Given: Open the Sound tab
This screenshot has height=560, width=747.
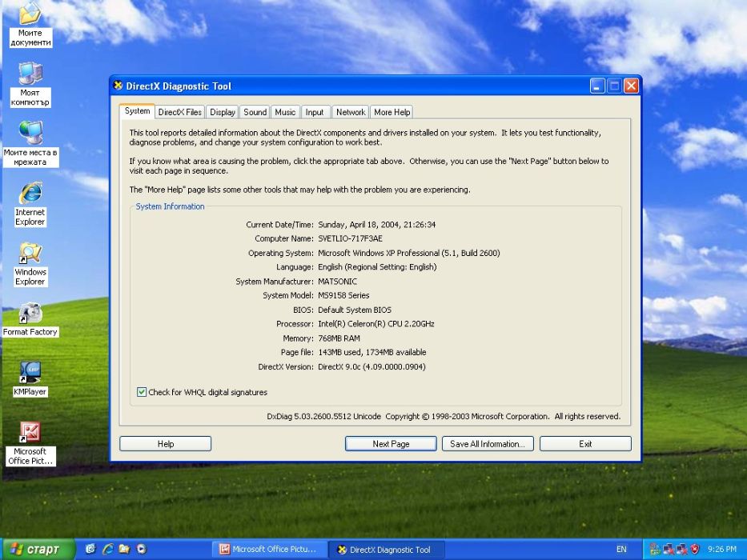Looking at the screenshot, I should pos(255,112).
